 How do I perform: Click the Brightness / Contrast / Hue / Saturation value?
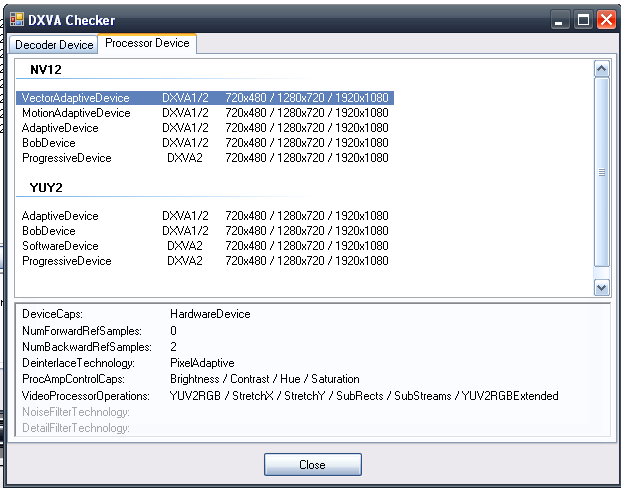[265, 379]
